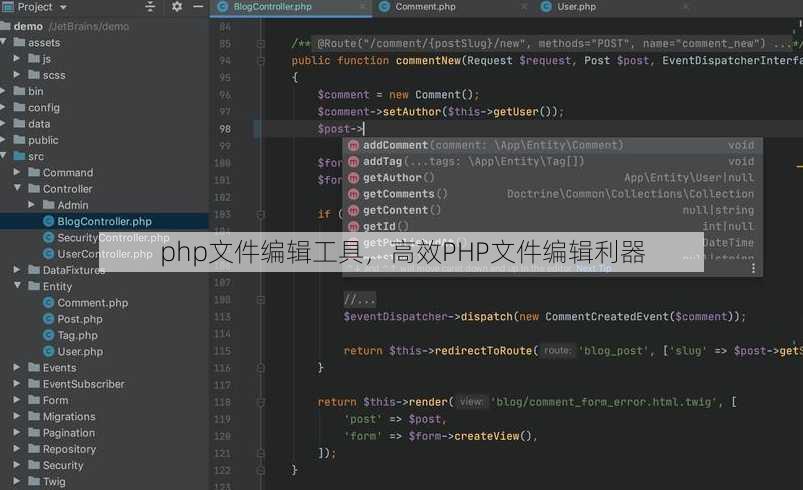Choose addTag from the completion list
Screen dimensions: 803x490
[553, 162]
